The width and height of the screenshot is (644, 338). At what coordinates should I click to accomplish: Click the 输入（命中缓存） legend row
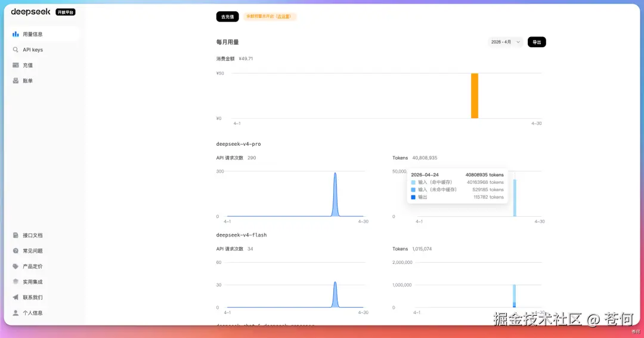click(x=457, y=182)
